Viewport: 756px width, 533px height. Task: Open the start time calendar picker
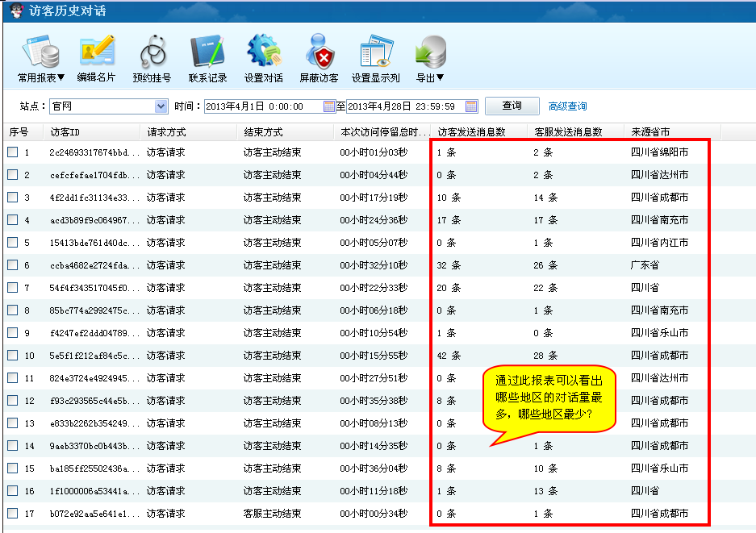328,106
